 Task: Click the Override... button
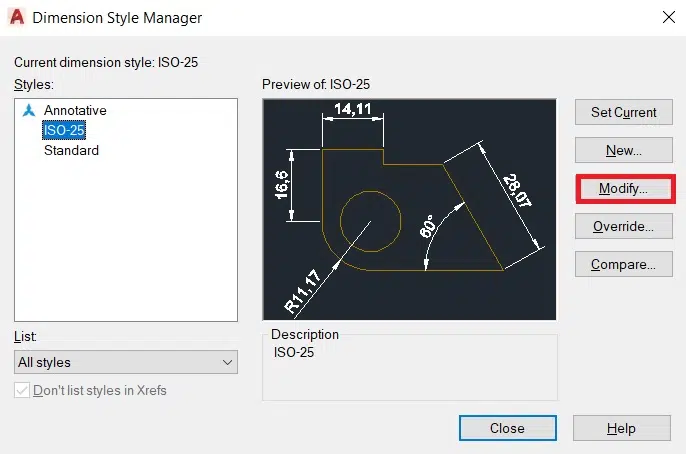pos(623,226)
